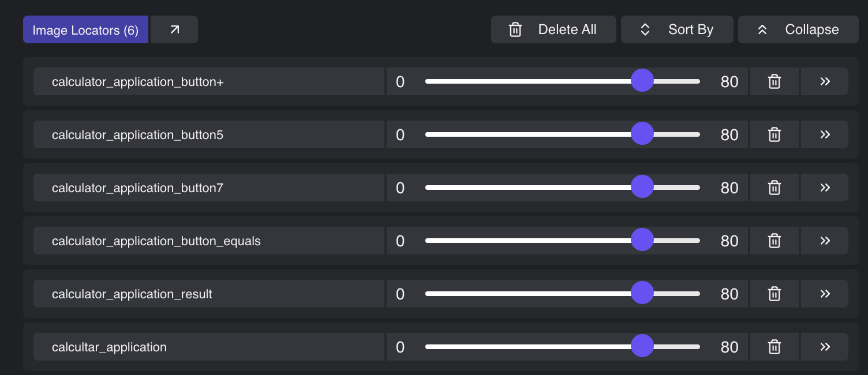Expand calculator_application_button_equals via double chevron
This screenshot has height=375, width=868.
825,241
